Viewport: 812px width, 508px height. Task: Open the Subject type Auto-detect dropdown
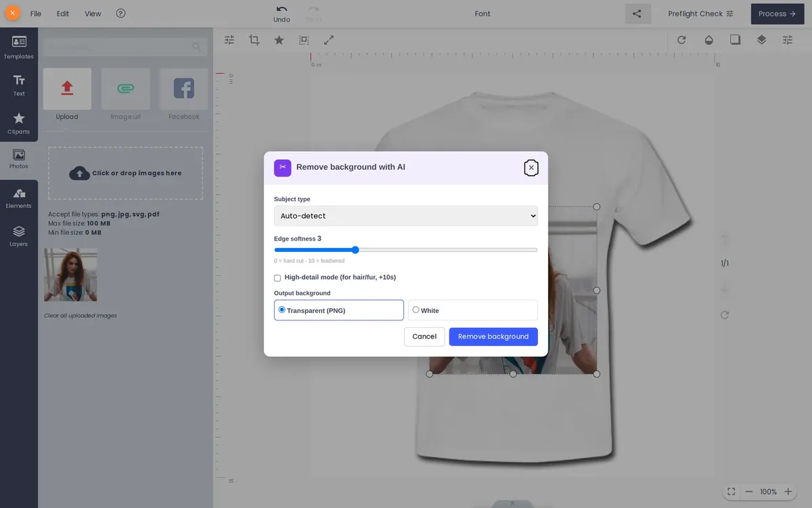tap(406, 216)
